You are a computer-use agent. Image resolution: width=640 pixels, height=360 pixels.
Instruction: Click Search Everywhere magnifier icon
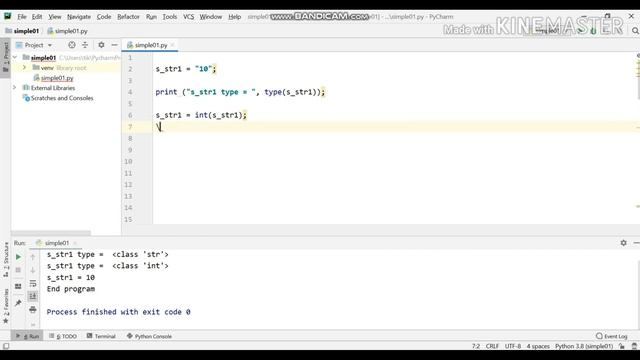point(635,31)
